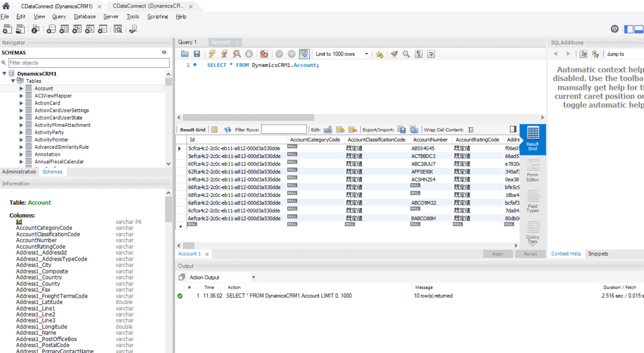This screenshot has width=644, height=353.
Task: Save the script from query editor toolbar
Action: coord(197,54)
